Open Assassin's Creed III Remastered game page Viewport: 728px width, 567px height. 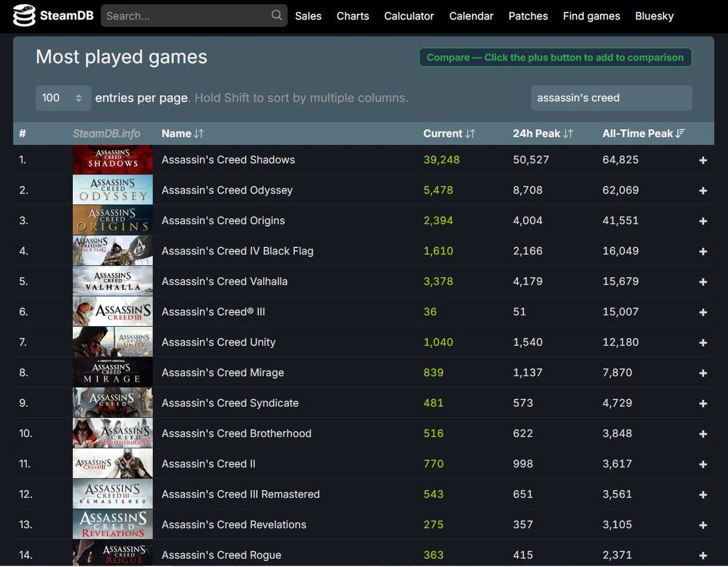[240, 494]
